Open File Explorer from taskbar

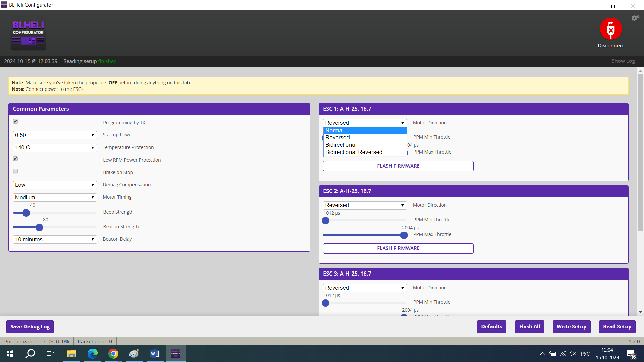[71, 354]
